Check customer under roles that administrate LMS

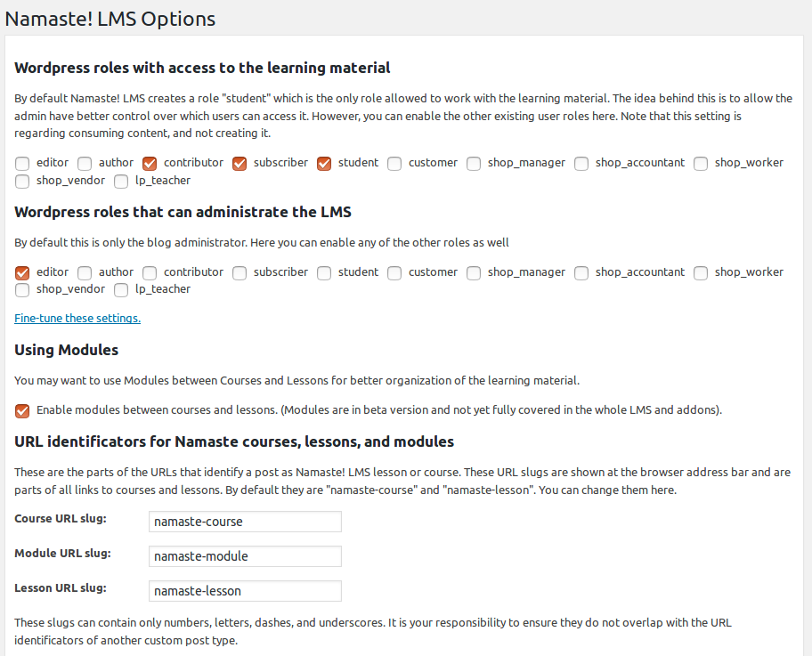pos(394,273)
